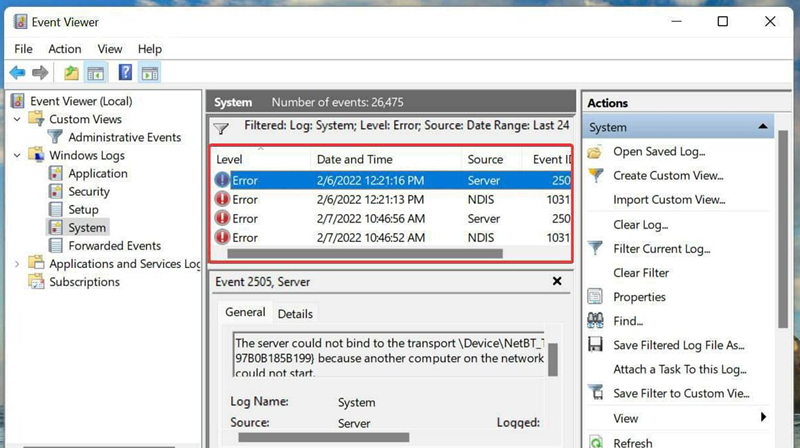Click the Refresh icon in Actions pane
This screenshot has height=448, width=800.
[x=596, y=442]
